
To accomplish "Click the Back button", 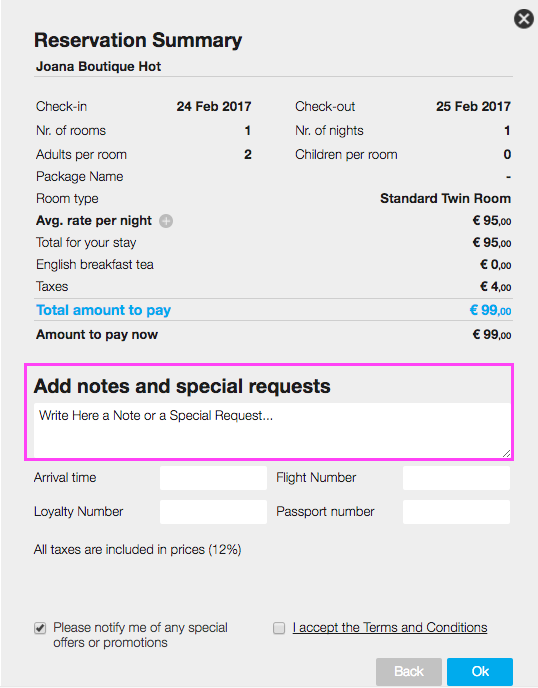I will 409,671.
